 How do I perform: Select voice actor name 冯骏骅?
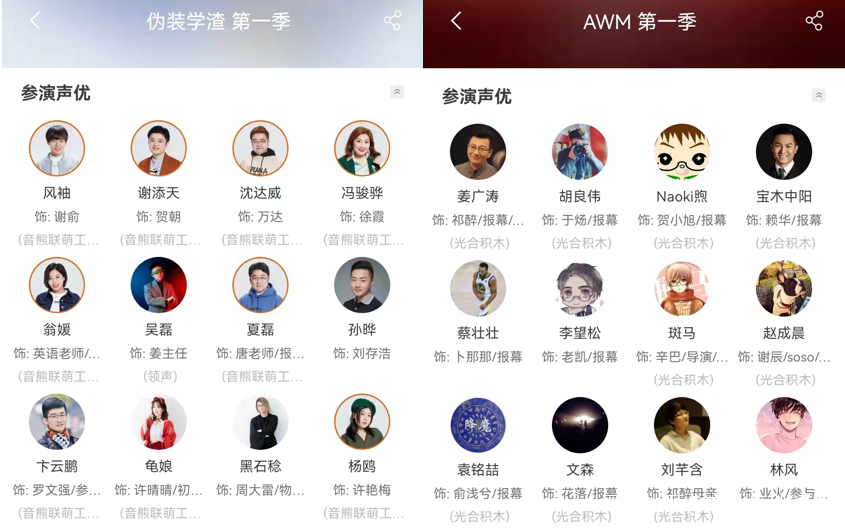click(x=362, y=193)
